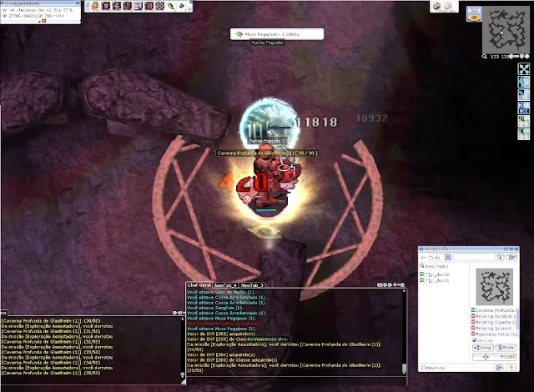Viewport: 534px width, 392px height.
Task: Click the upper green buff status icon
Action: 524,121
